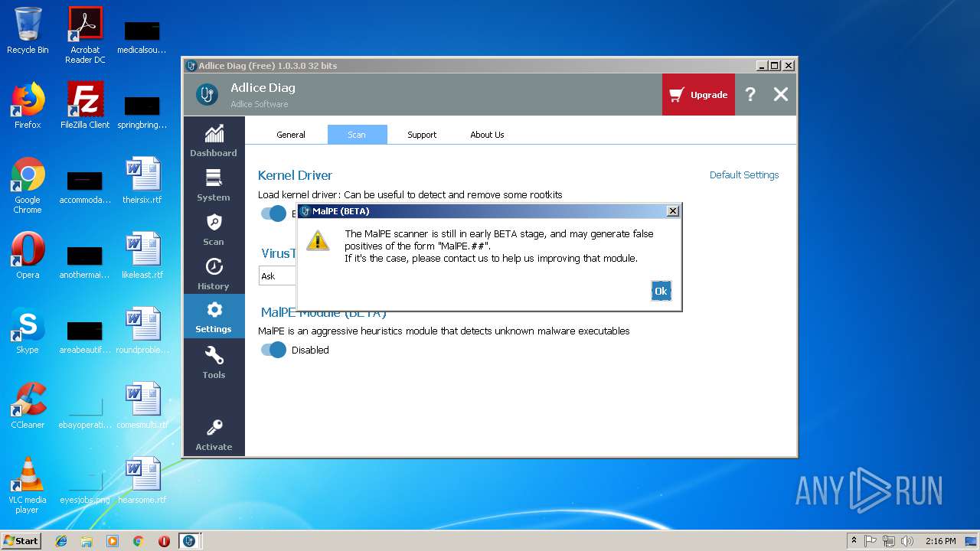Maximize the Adlice Diag window
The image size is (980, 551).
pos(774,66)
